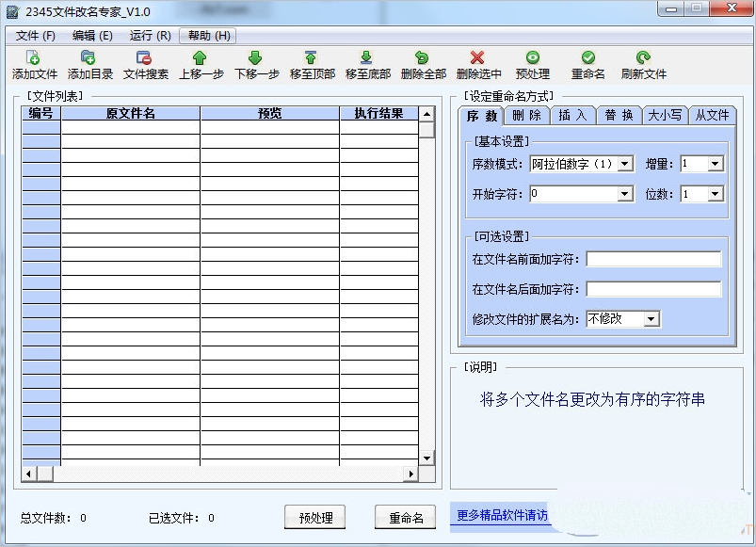Click the file list's horizontal scrollbar left arrow
The width and height of the screenshot is (756, 547).
(29, 474)
